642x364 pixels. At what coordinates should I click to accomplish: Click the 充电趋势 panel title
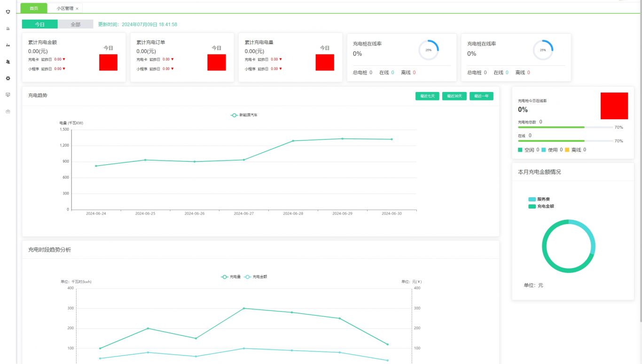click(x=38, y=95)
